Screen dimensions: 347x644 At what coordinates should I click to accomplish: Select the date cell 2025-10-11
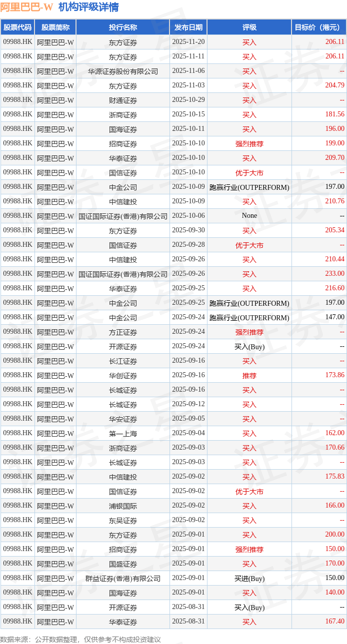(x=188, y=129)
